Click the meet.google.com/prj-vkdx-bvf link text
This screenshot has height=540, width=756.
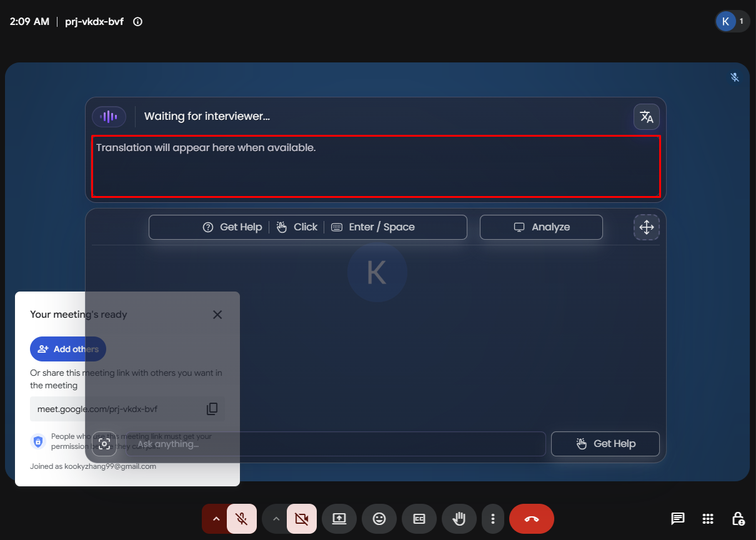(x=97, y=410)
